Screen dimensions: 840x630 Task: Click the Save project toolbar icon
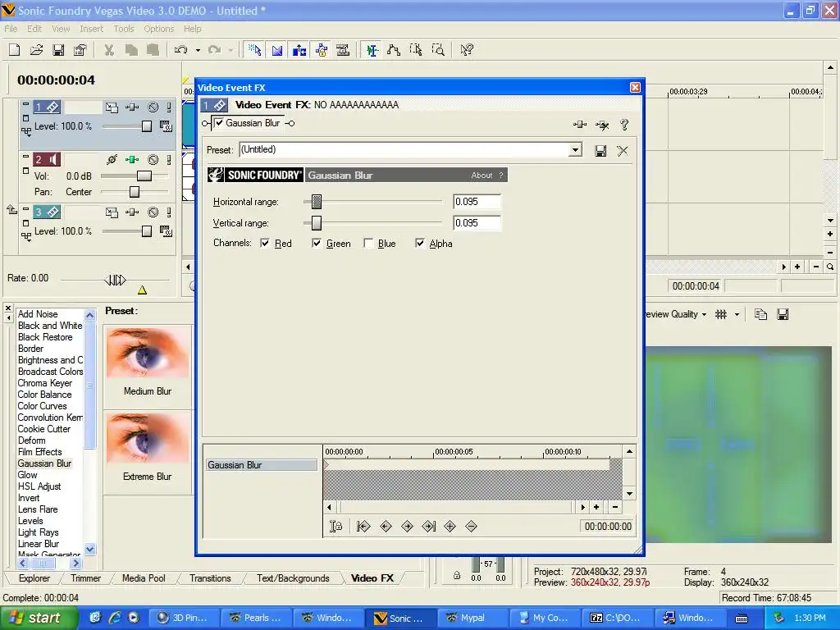click(x=58, y=50)
